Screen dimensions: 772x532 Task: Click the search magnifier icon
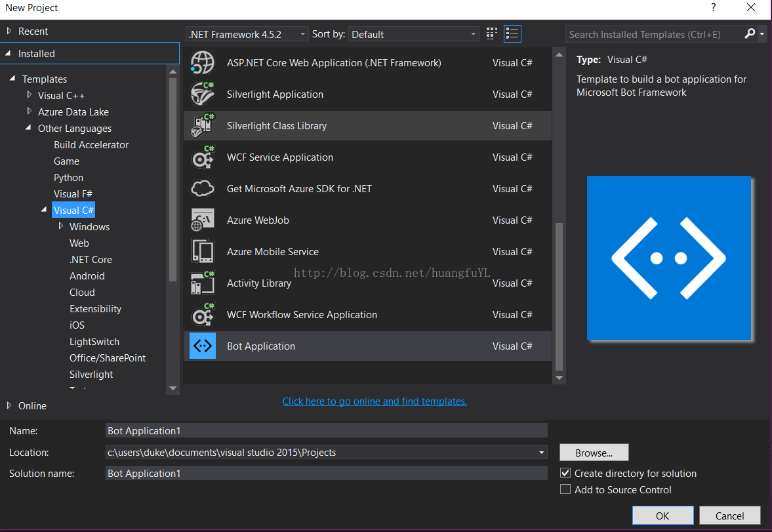point(749,33)
